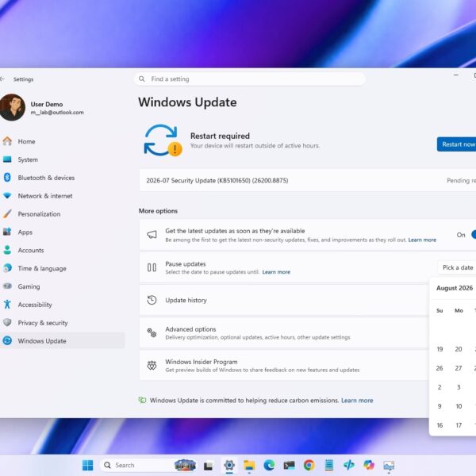Click the user profile avatar
This screenshot has width=476, height=476.
(x=12, y=107)
